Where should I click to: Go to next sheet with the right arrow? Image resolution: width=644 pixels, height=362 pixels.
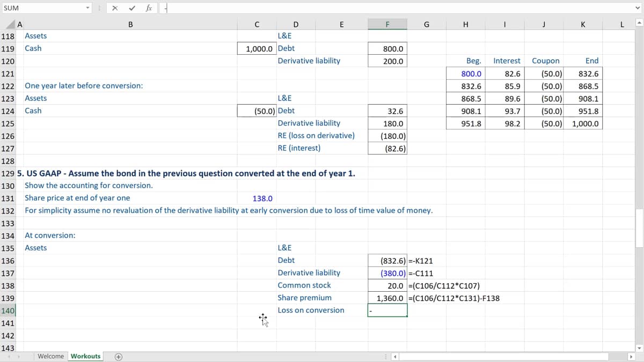20,356
